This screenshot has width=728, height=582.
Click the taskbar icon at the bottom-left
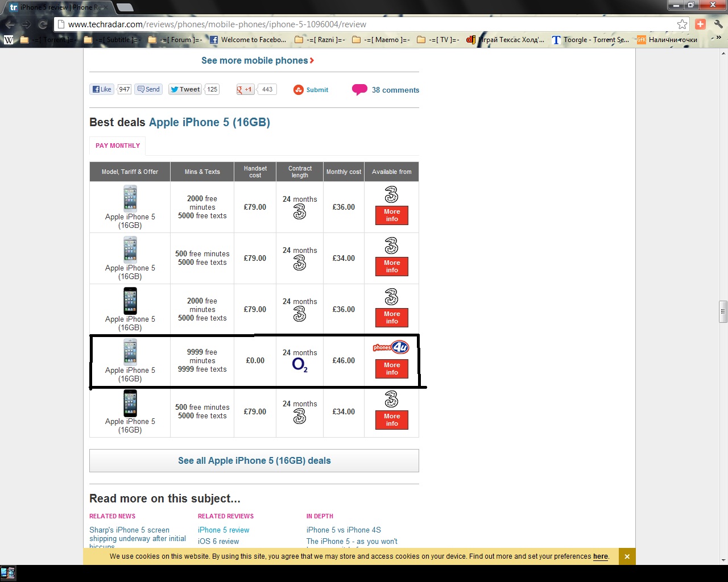pyautogui.click(x=8, y=572)
